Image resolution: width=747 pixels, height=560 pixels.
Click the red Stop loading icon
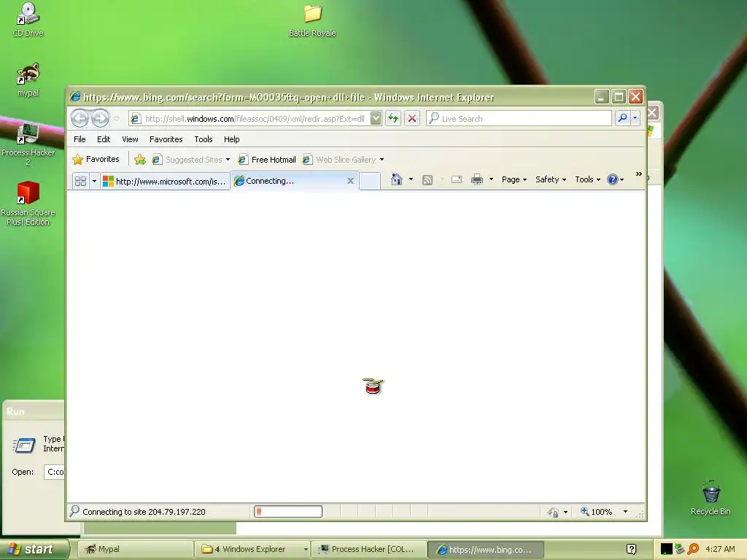(x=412, y=118)
